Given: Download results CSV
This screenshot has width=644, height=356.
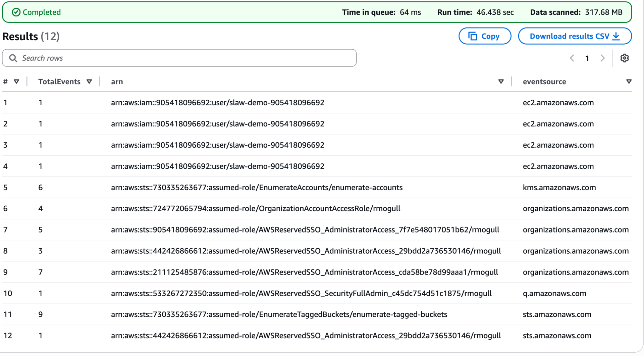Looking at the screenshot, I should point(575,36).
